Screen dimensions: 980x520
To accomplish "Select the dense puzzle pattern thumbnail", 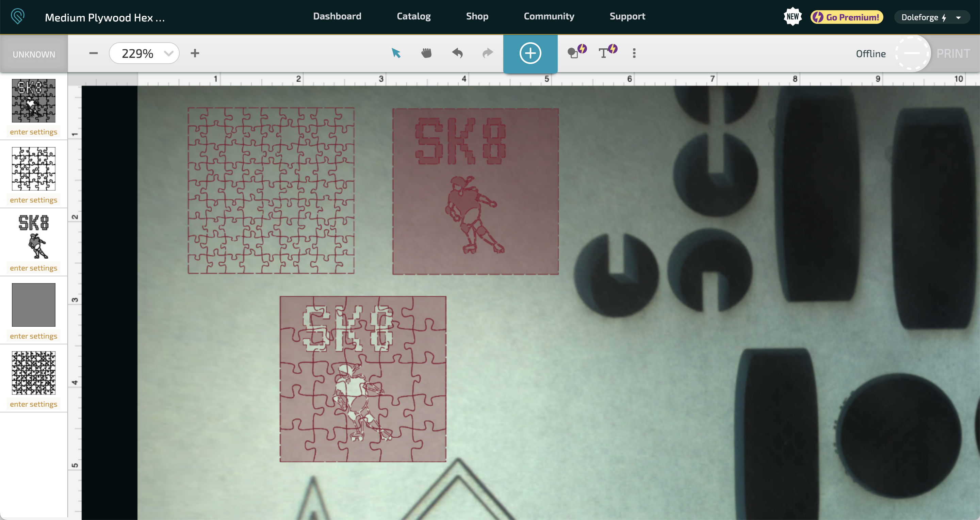I will [33, 372].
